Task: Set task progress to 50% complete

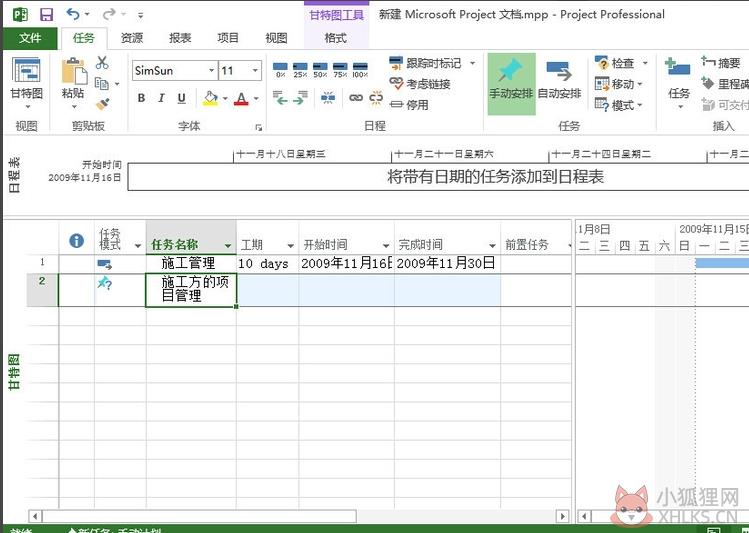Action: click(320, 70)
